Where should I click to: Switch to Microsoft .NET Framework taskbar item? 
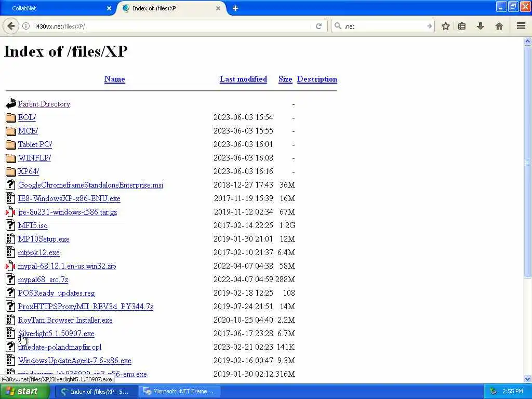(180, 391)
